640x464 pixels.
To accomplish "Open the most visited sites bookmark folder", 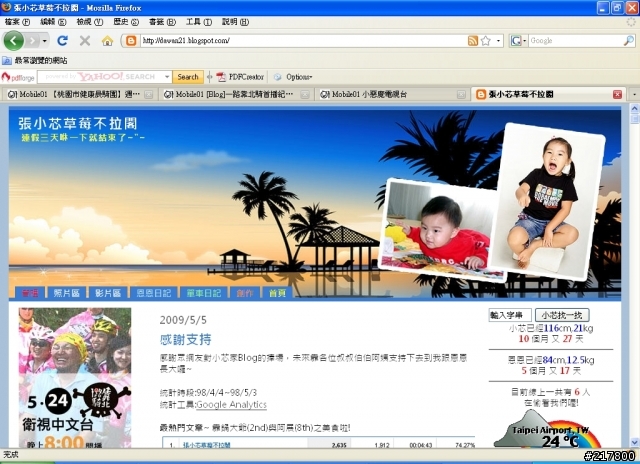I will pos(35,60).
